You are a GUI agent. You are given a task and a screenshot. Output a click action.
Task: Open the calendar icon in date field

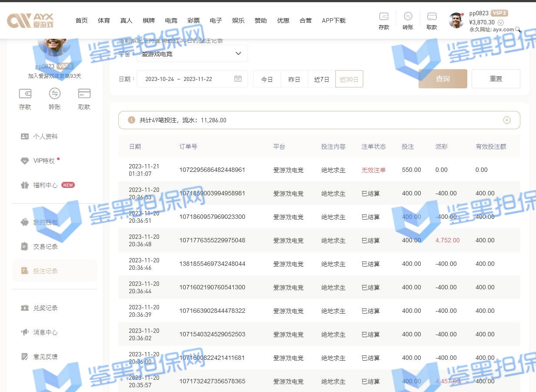click(238, 79)
